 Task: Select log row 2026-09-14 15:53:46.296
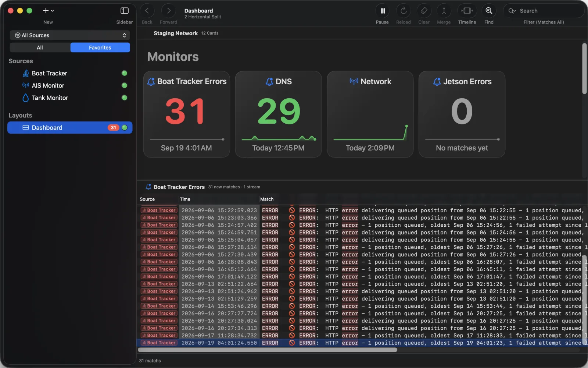362,306
